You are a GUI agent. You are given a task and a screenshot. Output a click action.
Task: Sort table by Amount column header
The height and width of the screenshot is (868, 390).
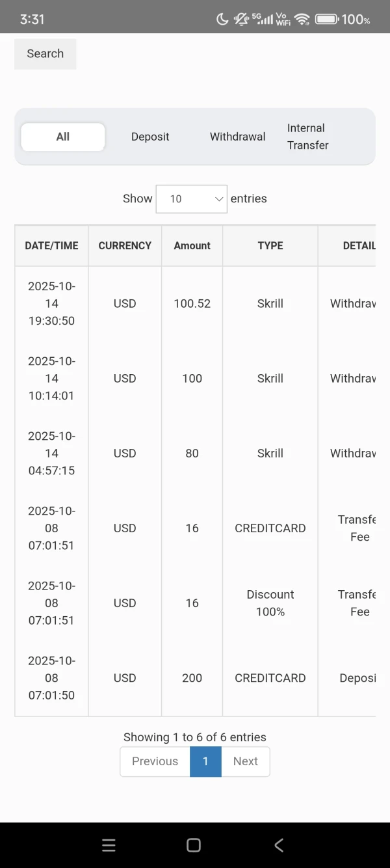[x=192, y=245]
